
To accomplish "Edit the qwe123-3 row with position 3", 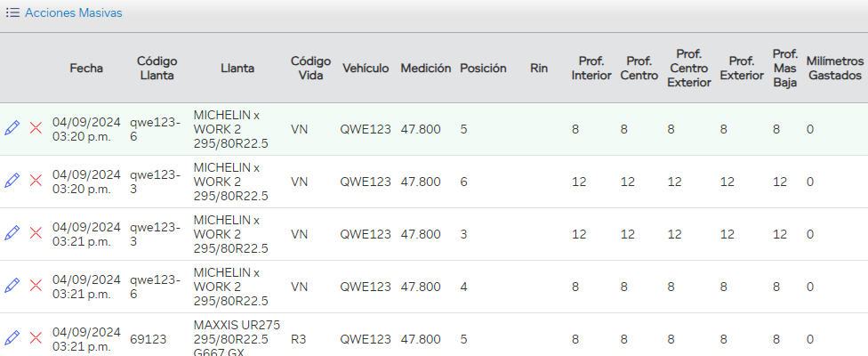I will [x=12, y=233].
